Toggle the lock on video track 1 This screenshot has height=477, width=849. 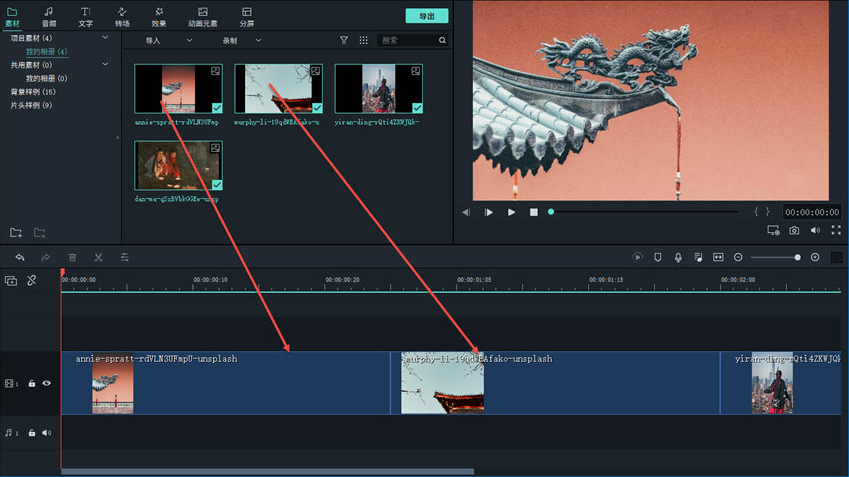pyautogui.click(x=32, y=383)
